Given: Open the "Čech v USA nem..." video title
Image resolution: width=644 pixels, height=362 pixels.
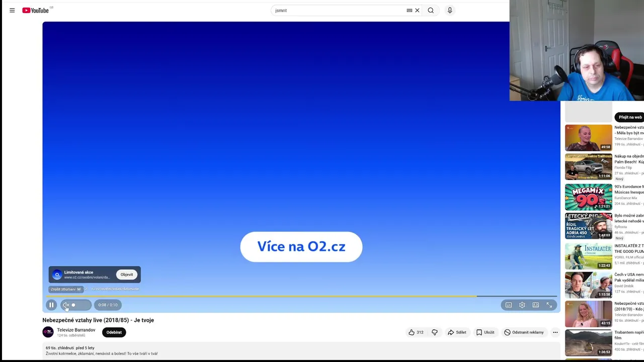Looking at the screenshot, I should coord(629,278).
